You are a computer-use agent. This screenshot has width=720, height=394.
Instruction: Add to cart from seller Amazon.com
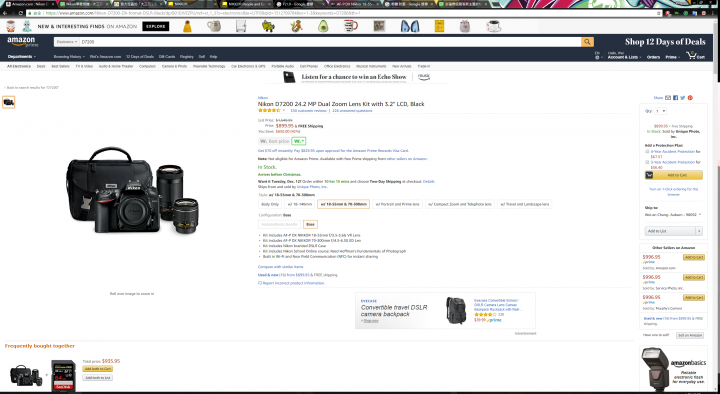pos(694,257)
